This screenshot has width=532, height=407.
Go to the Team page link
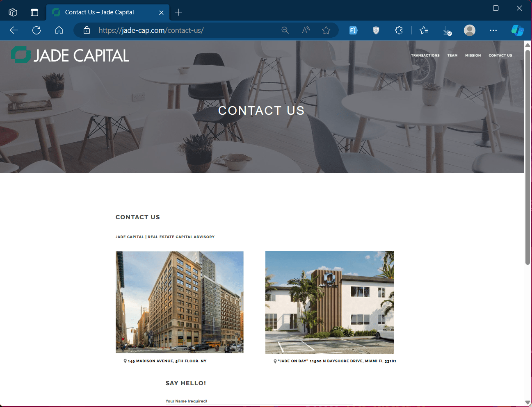pos(452,55)
